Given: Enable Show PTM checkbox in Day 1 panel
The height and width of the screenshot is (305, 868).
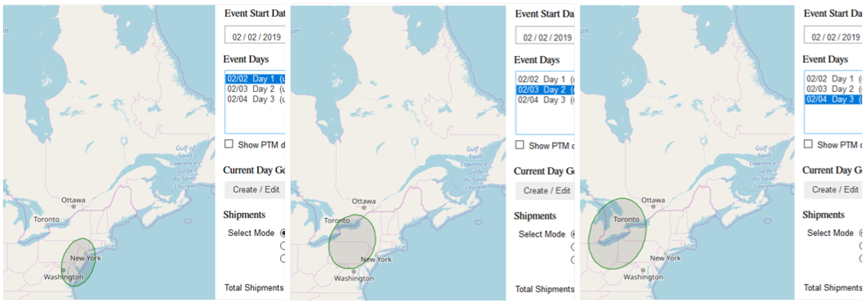Looking at the screenshot, I should [x=229, y=144].
